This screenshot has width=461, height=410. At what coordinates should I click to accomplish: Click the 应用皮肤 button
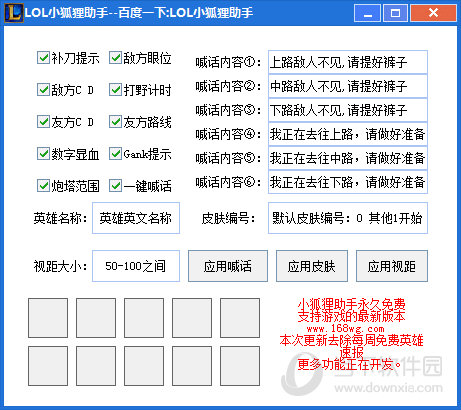point(312,266)
